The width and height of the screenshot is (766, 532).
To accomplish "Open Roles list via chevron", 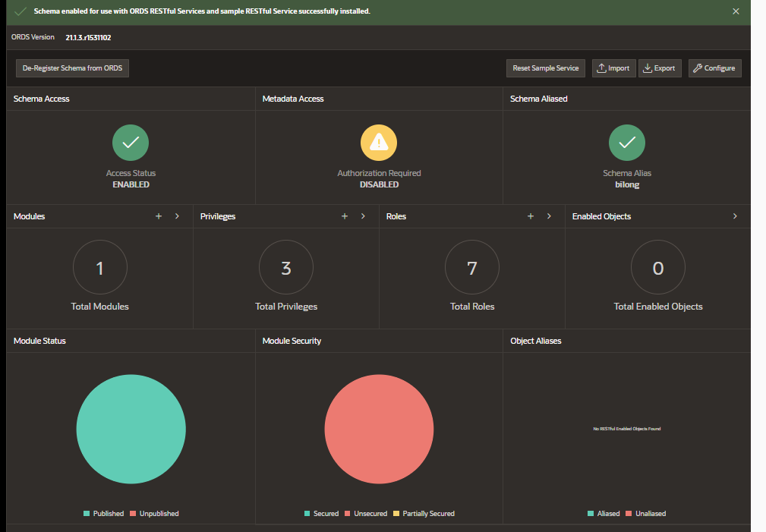I will point(549,216).
